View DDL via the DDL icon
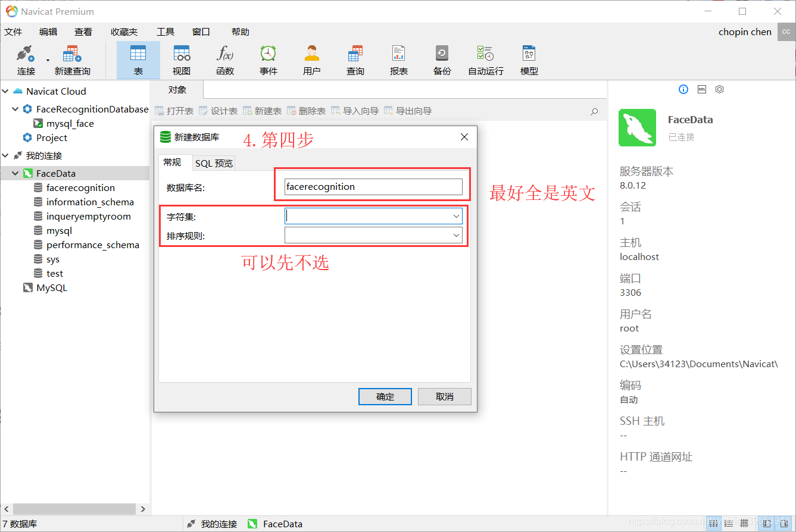The width and height of the screenshot is (796, 532). [701, 89]
